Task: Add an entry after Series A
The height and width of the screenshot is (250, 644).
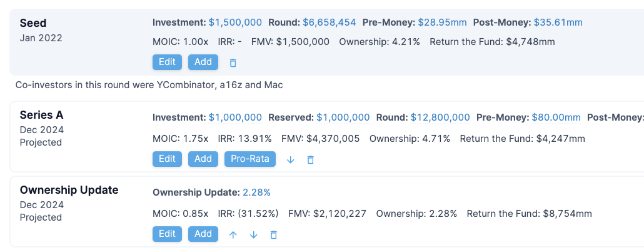Action: point(203,159)
